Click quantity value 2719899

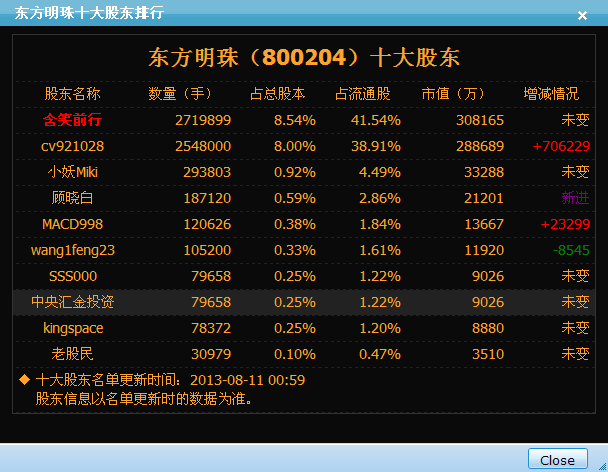tap(203, 120)
